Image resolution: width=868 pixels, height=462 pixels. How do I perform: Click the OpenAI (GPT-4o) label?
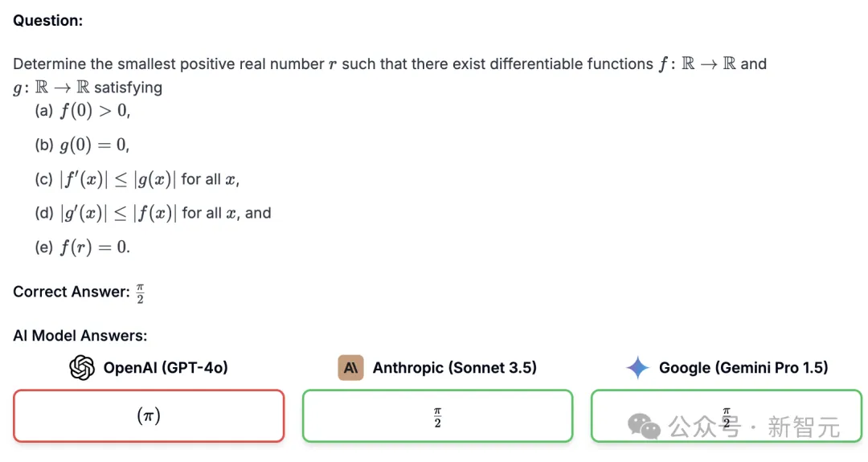[166, 368]
